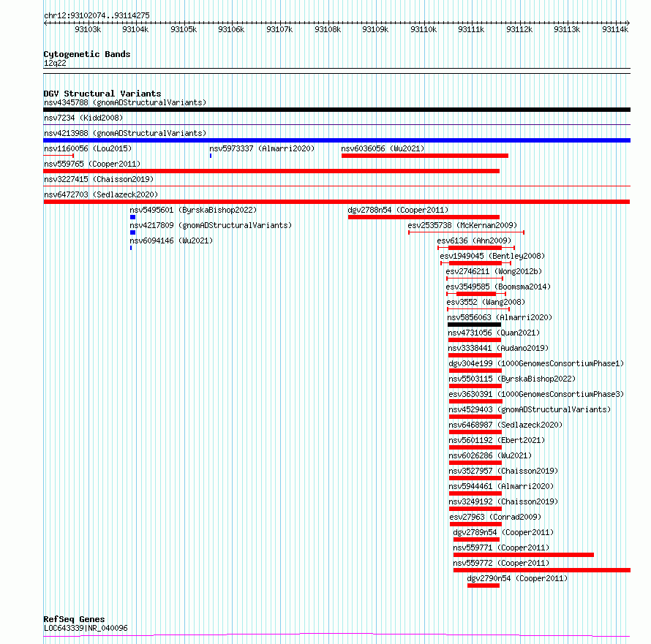
Task: Select the red nsv559772 variant bar
Action: [542, 571]
